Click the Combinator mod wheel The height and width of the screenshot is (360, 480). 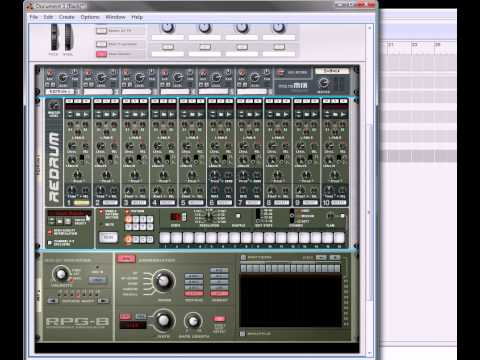click(x=68, y=37)
